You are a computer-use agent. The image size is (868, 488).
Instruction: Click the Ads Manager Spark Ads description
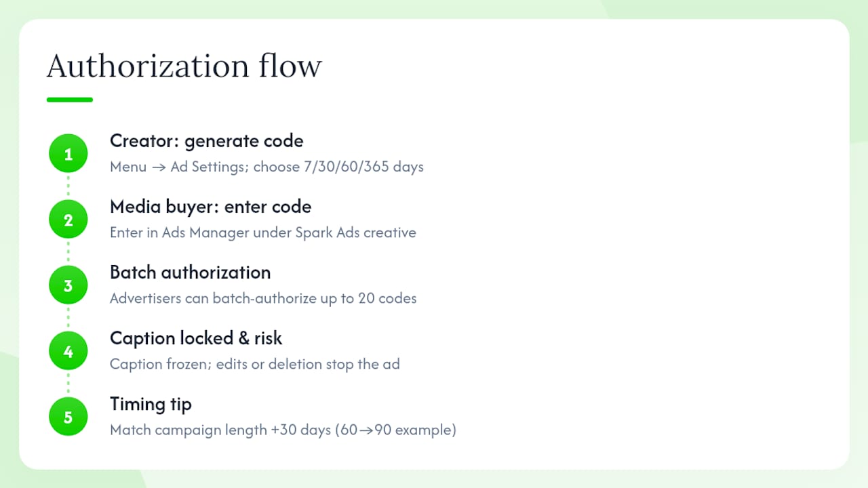pyautogui.click(x=263, y=232)
